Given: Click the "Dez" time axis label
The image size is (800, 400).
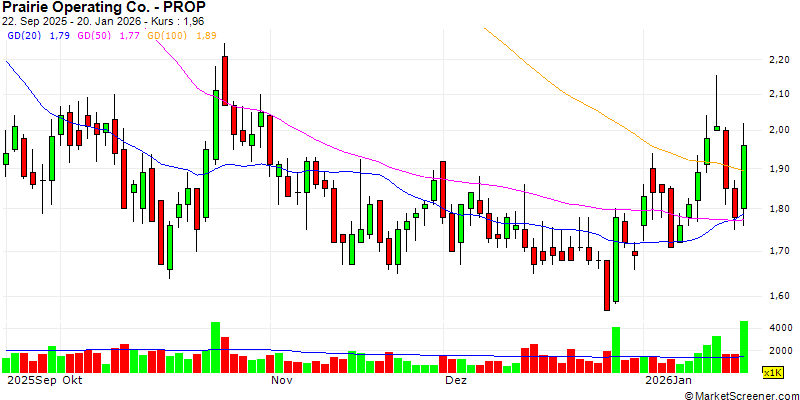Looking at the screenshot, I should click(x=456, y=381).
